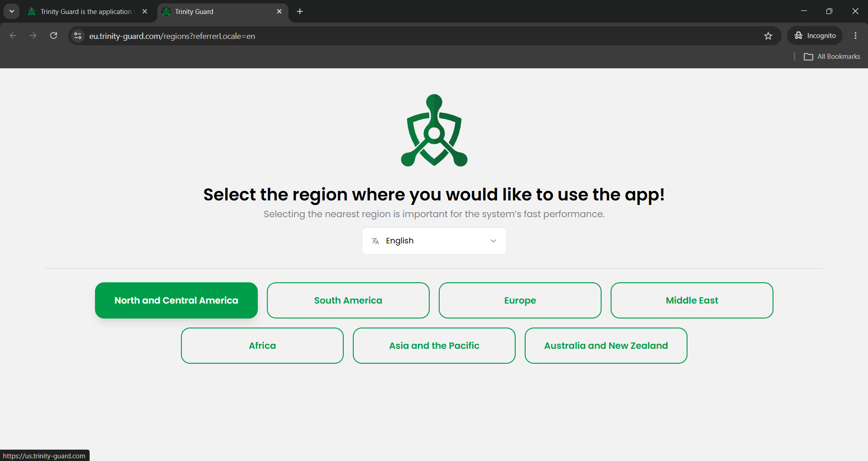Open the All Bookmarks folder

point(832,57)
